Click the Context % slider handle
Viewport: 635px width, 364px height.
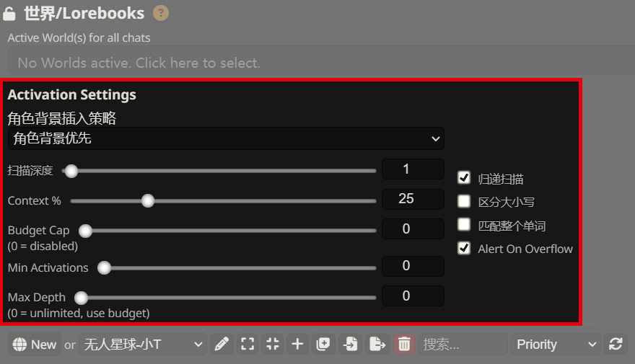(148, 200)
